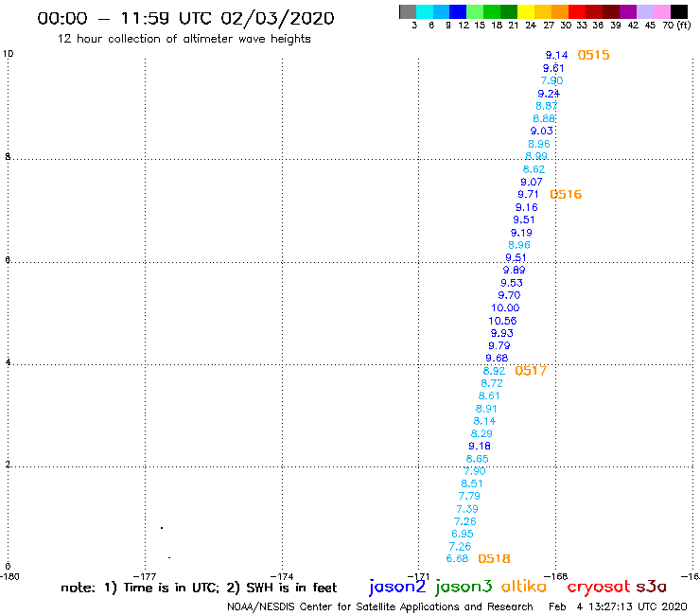Screen dimensions: 700x615
Task: Click the 9.53 wave height reading
Action: pyautogui.click(x=512, y=283)
